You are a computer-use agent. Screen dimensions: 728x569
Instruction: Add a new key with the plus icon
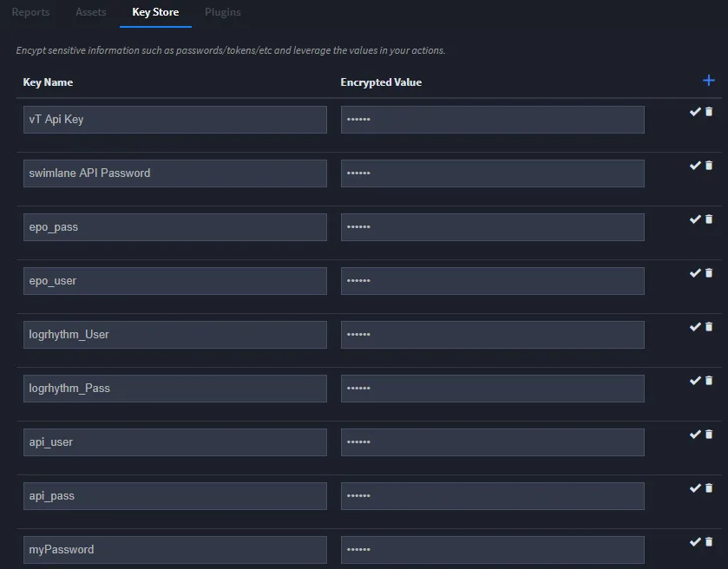[x=709, y=81]
